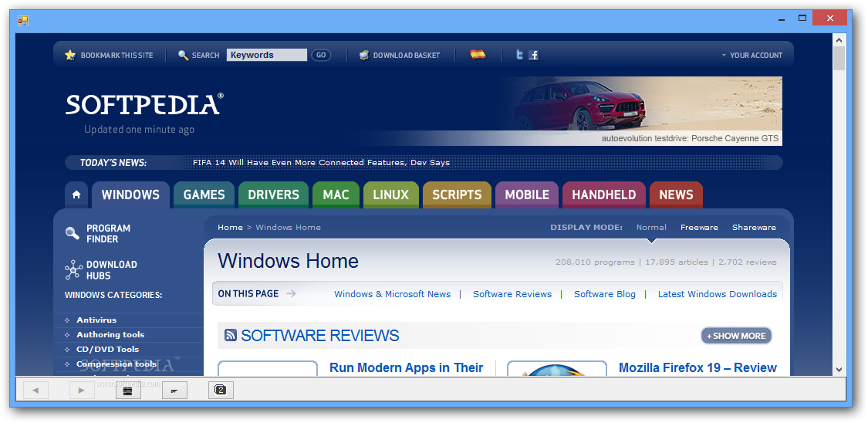Click the FIFA 14 news headline
Screen dimensions: 868x423
coord(321,163)
